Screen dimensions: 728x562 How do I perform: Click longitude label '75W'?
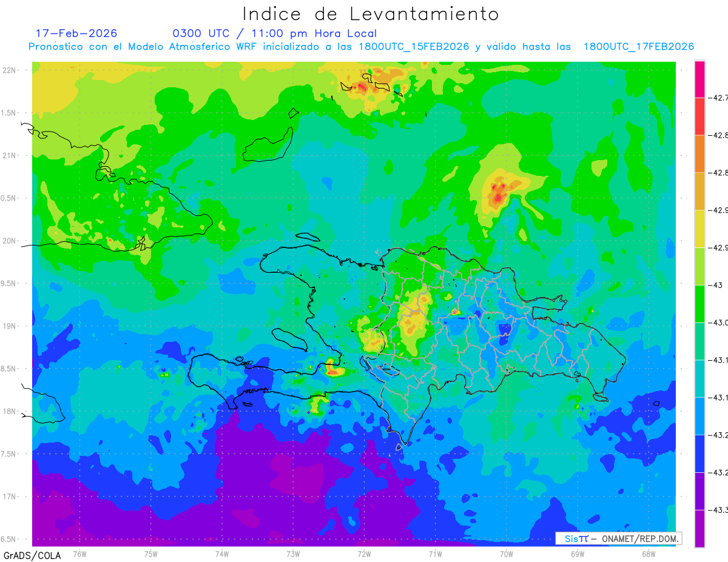tap(151, 554)
